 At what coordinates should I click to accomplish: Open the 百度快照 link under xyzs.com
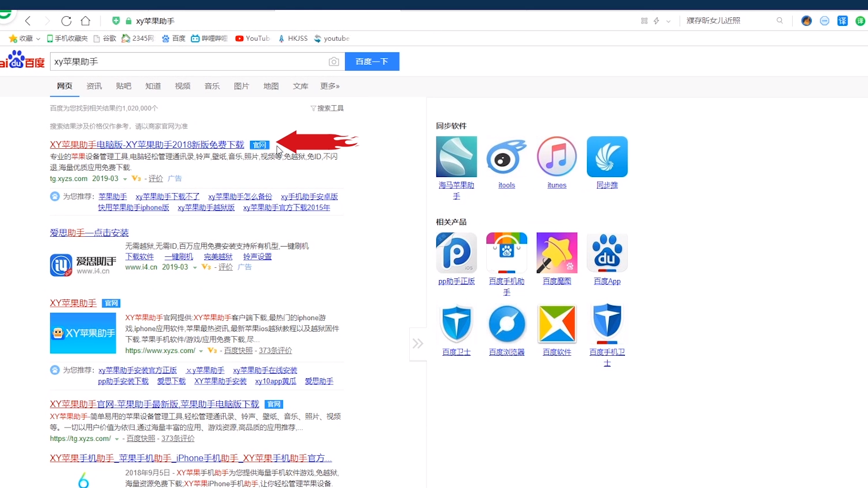coord(238,351)
